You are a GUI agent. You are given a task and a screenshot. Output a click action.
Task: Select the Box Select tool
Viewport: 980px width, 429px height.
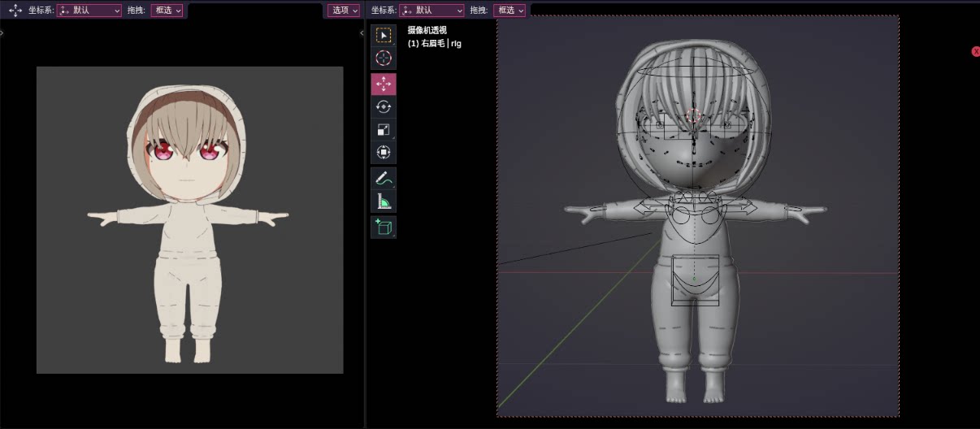384,36
